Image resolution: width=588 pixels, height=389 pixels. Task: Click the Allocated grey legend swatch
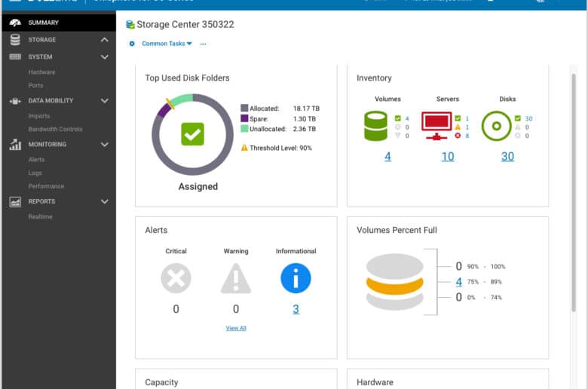(x=244, y=108)
